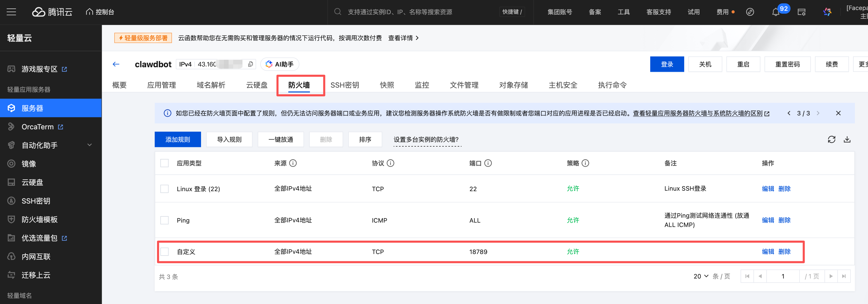Open the 防火墙模板 sidebar item

(x=39, y=220)
